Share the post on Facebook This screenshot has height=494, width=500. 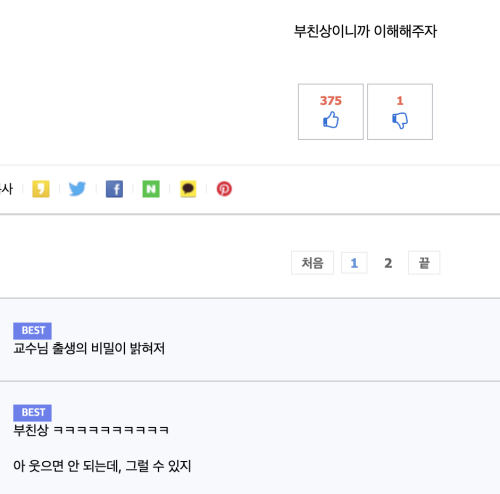114,189
